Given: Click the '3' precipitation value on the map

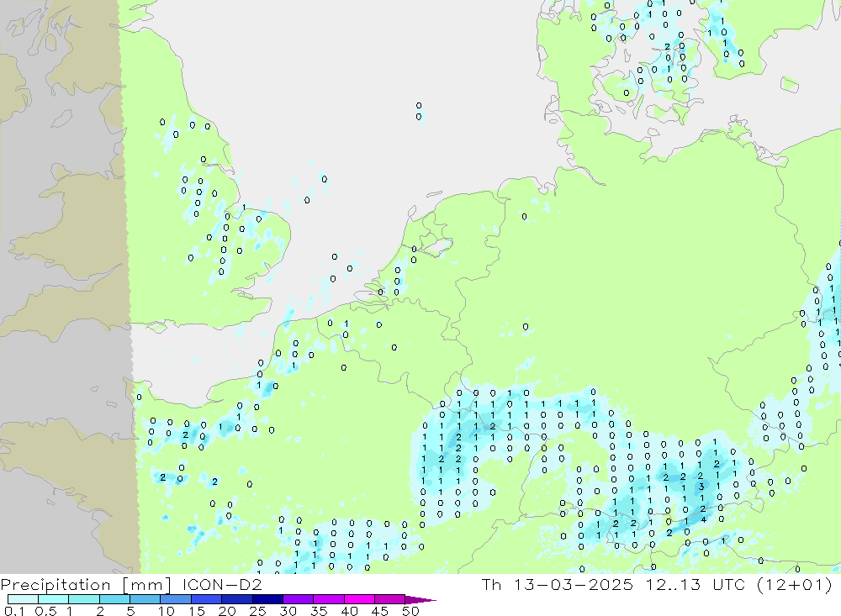Looking at the screenshot, I should click(x=701, y=487).
